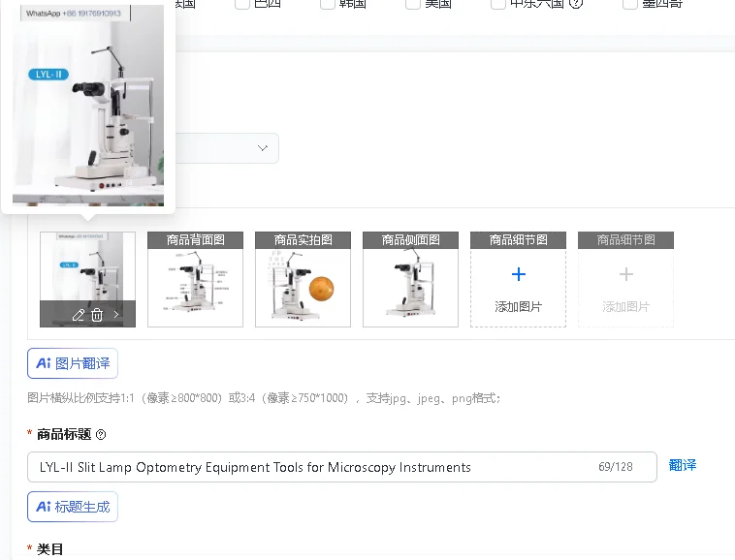Click the 类目 section label
The width and height of the screenshot is (735, 560).
[49, 549]
